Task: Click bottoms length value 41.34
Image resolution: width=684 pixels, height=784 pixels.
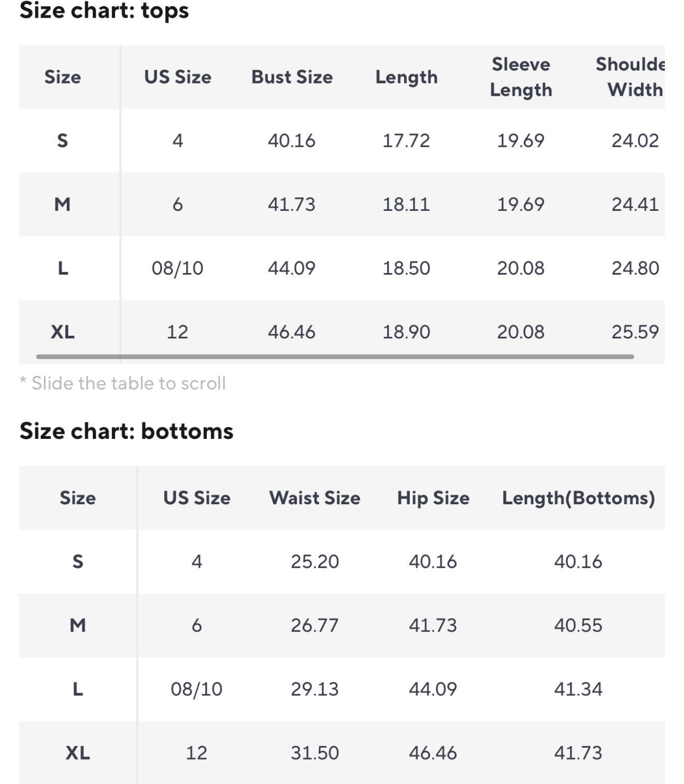Action: (x=578, y=689)
